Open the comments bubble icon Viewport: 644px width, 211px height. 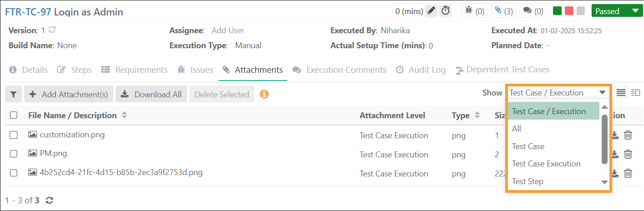coord(527,11)
